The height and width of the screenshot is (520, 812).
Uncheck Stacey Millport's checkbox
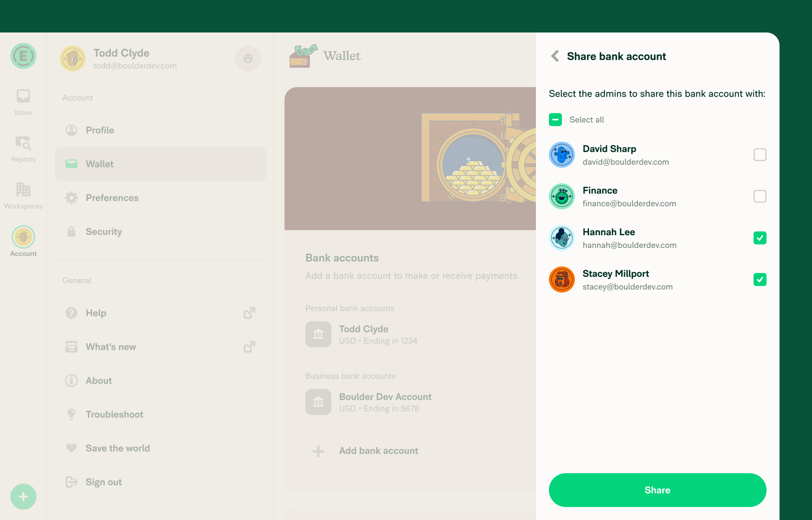pos(760,279)
